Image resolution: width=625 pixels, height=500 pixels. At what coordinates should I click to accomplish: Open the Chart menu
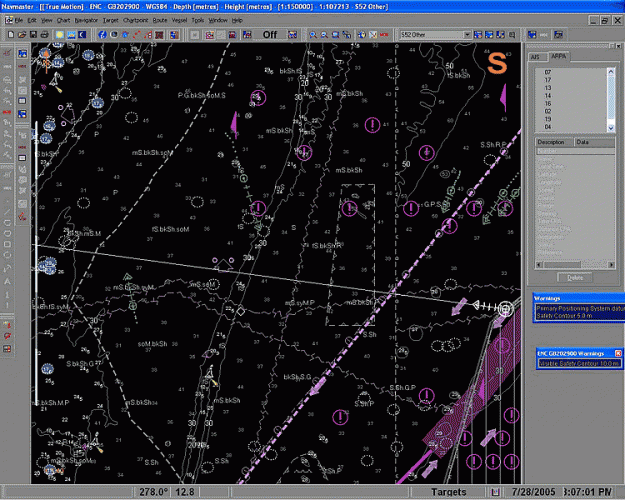pos(63,20)
